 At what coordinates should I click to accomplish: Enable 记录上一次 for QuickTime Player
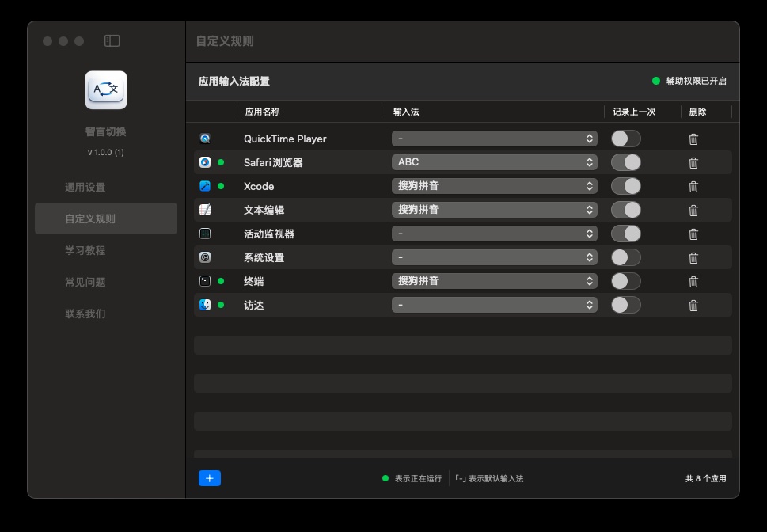click(x=625, y=138)
